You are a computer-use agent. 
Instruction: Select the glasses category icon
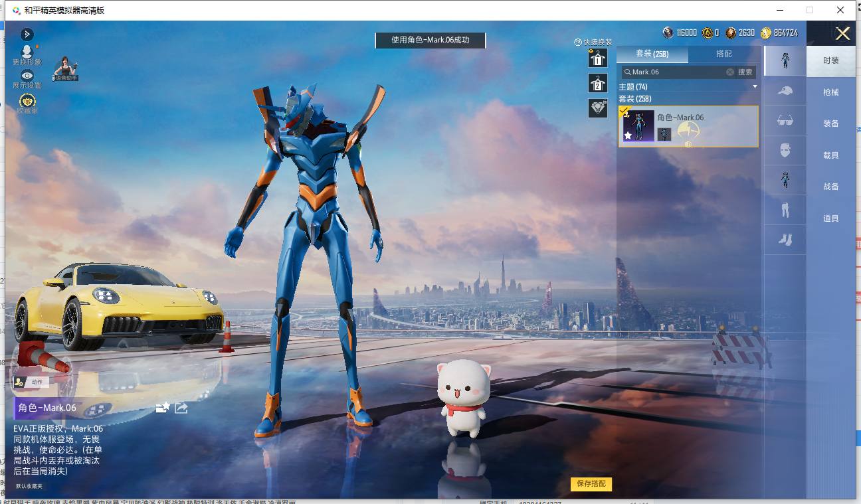click(785, 120)
